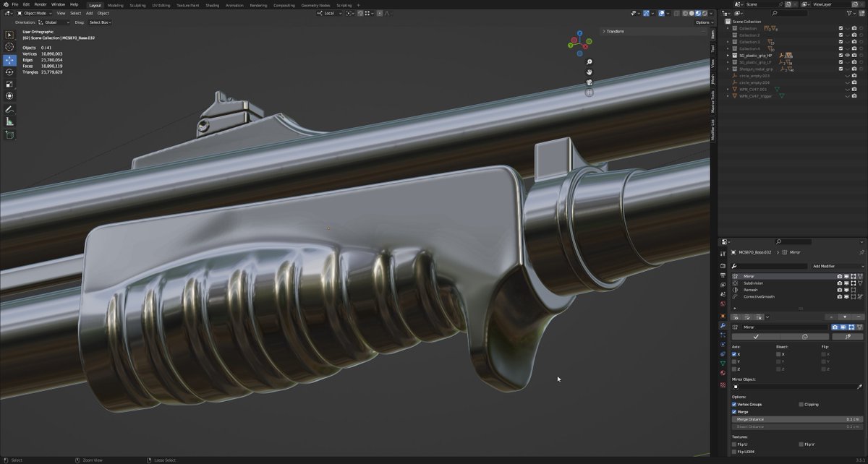Image resolution: width=868 pixels, height=464 pixels.
Task: Enable the Flip U texture checkbox
Action: (x=735, y=444)
